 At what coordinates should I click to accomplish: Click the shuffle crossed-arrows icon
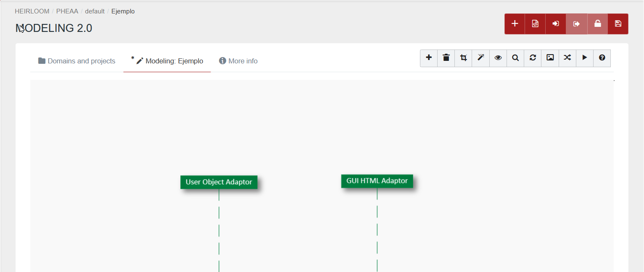567,58
